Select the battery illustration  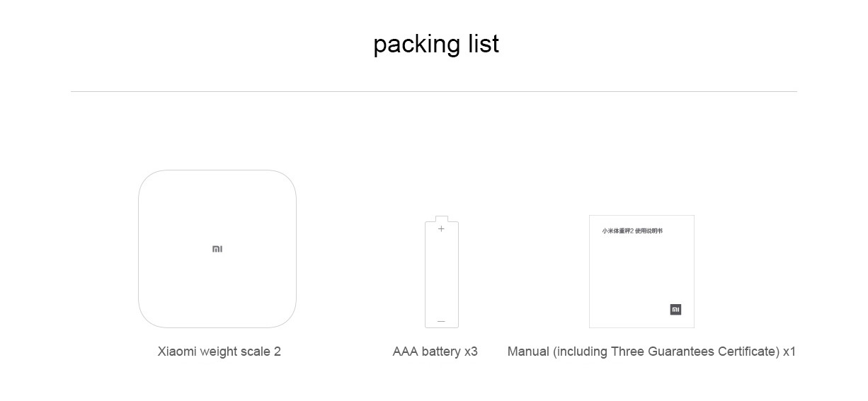tap(442, 272)
